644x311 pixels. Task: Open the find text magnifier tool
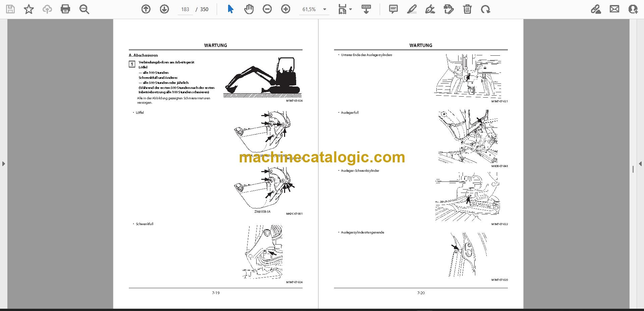(84, 9)
